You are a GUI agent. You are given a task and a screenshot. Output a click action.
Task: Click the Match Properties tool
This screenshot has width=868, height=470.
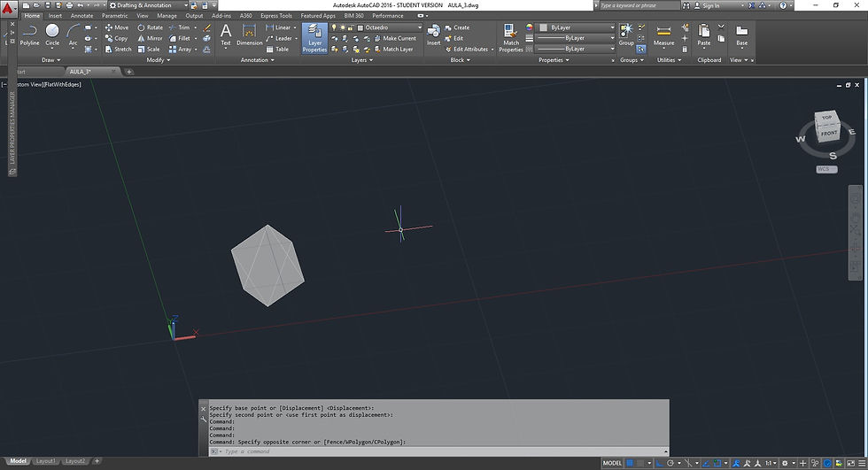click(511, 37)
